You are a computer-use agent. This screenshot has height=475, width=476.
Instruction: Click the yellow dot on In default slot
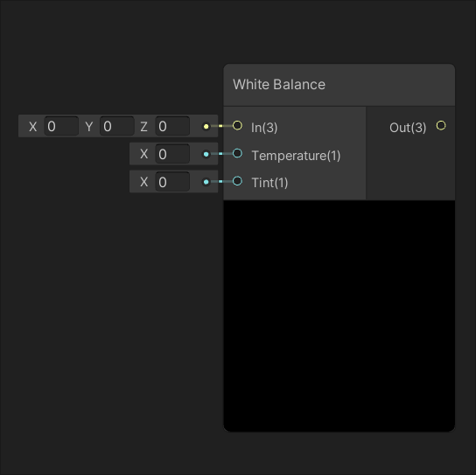(x=206, y=126)
